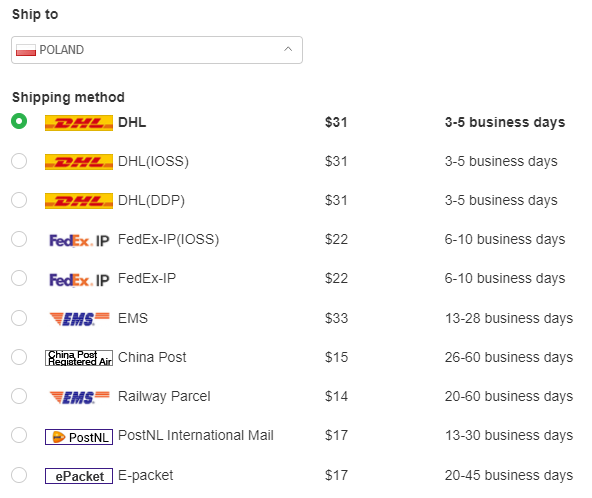
Task: Click the China Post Registered Air logo
Action: point(79,358)
